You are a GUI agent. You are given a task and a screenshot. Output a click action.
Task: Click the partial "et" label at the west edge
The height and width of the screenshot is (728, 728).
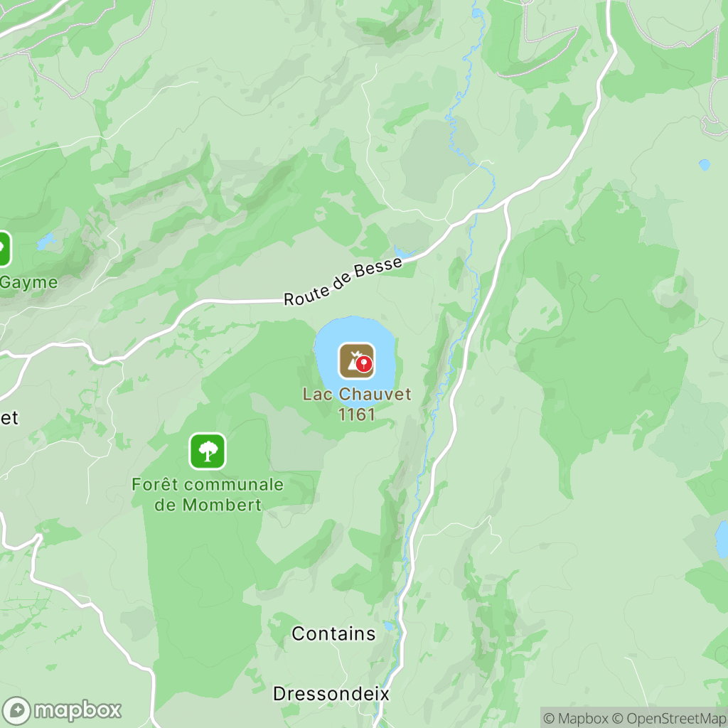click(x=9, y=418)
